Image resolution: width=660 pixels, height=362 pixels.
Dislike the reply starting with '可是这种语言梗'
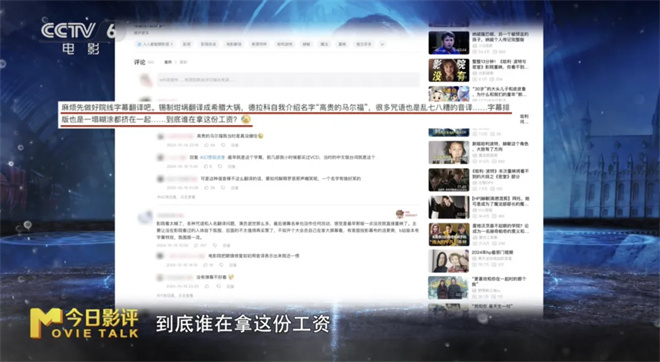pyautogui.click(x=223, y=188)
